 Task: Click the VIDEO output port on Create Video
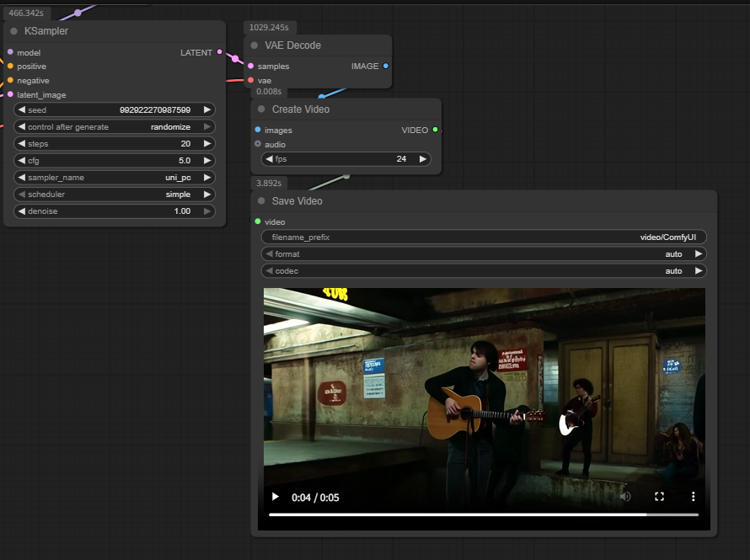435,130
